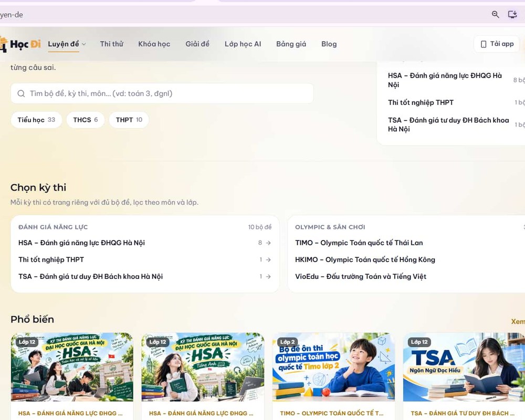The width and height of the screenshot is (525, 420).
Task: Click the search magnifier icon in search box
Action: point(21,93)
